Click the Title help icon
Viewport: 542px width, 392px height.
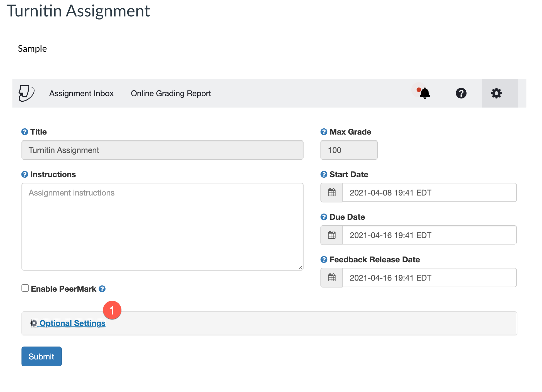[x=25, y=132]
